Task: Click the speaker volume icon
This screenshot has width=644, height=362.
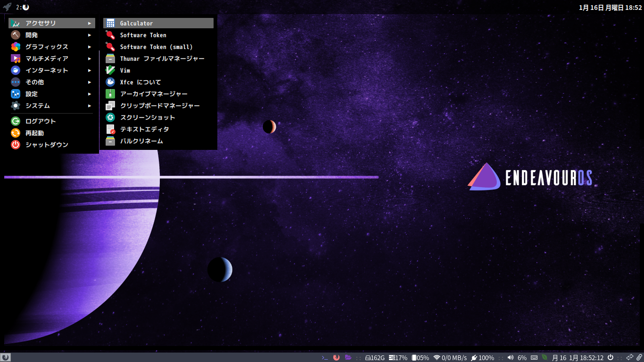Action: [511, 358]
